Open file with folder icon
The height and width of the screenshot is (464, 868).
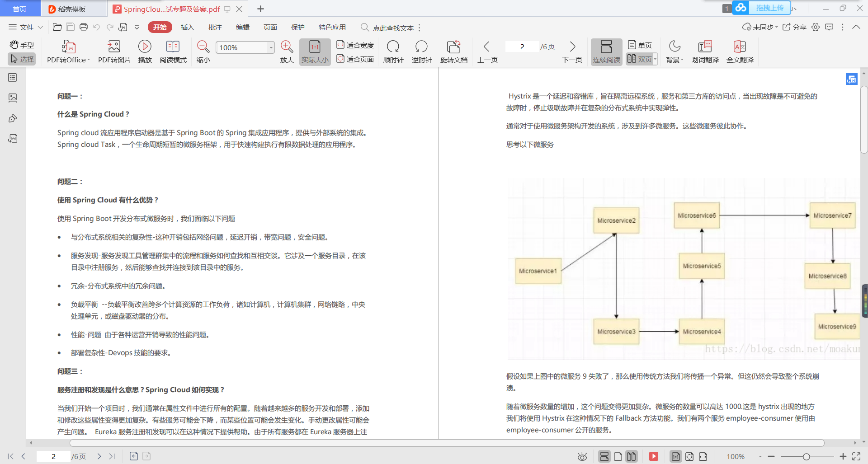57,27
